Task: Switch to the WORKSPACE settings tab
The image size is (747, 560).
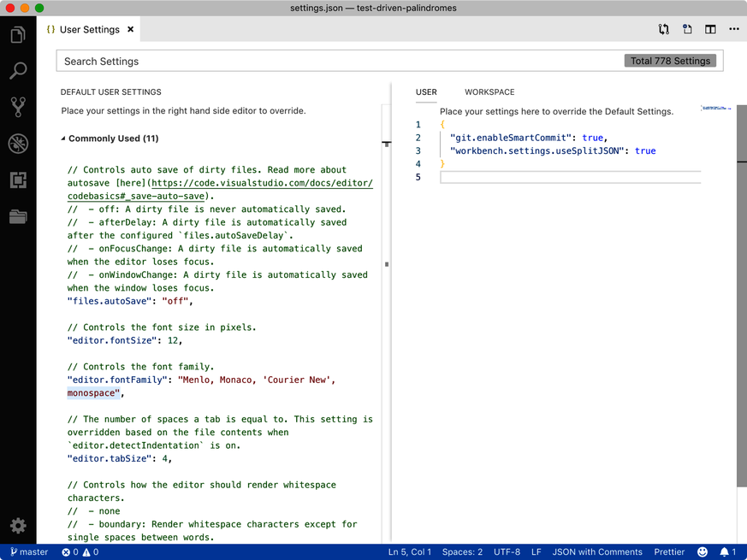Action: [489, 91]
